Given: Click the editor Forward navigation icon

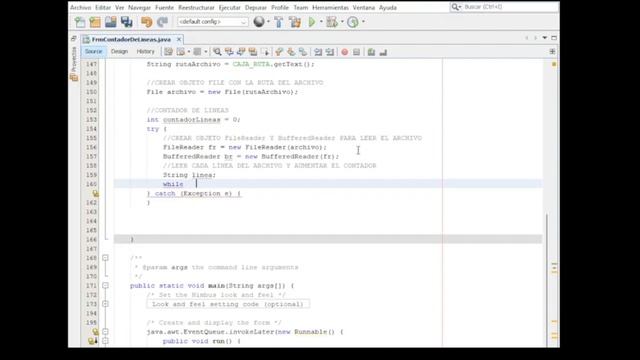Looking at the screenshot, I should [197, 52].
